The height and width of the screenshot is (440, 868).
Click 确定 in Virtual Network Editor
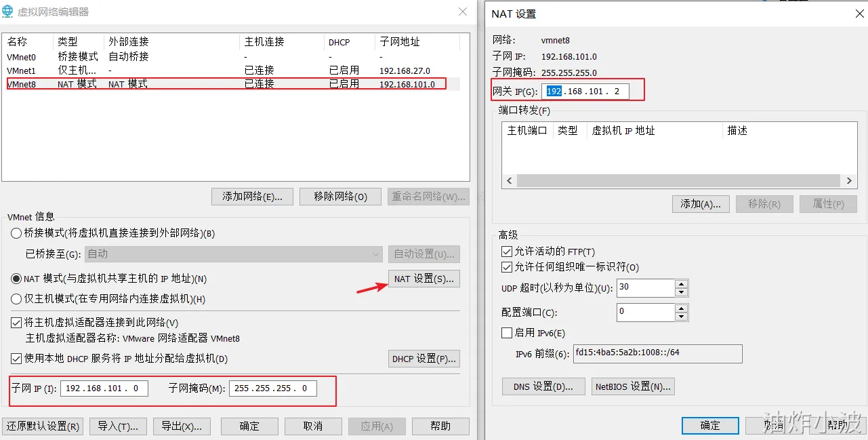tap(249, 426)
